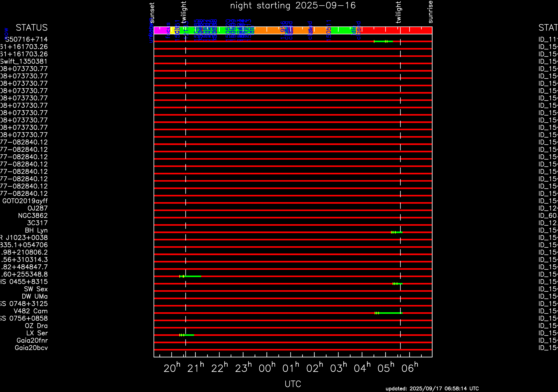Click the left STATUS column header
558x392 pixels.
click(x=32, y=28)
